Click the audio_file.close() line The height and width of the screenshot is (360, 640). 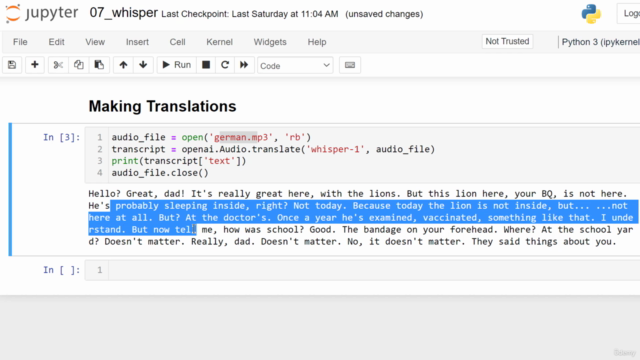pyautogui.click(x=160, y=173)
